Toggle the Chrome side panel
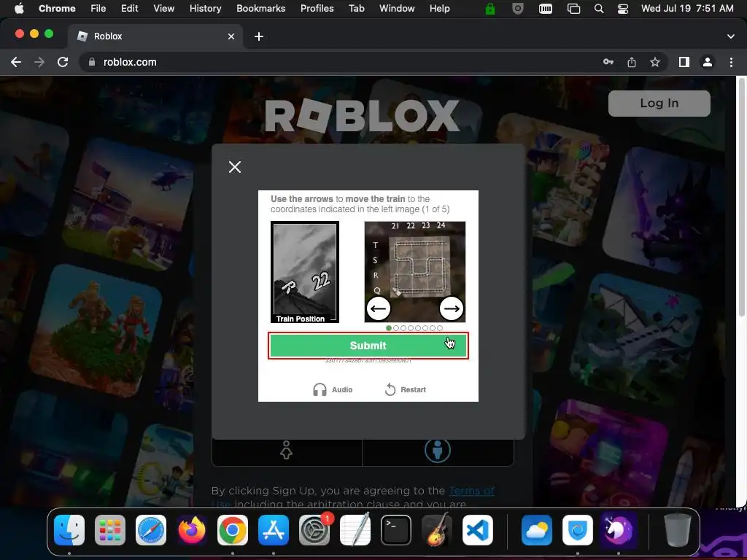 tap(684, 62)
